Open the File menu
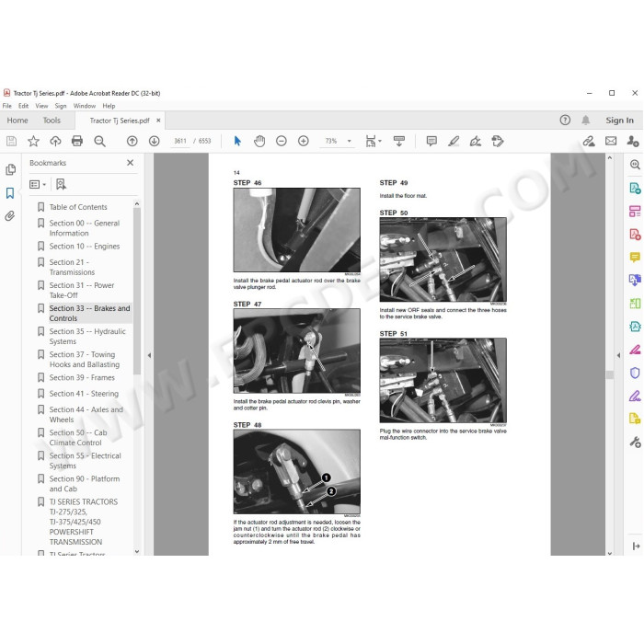 pos(7,106)
